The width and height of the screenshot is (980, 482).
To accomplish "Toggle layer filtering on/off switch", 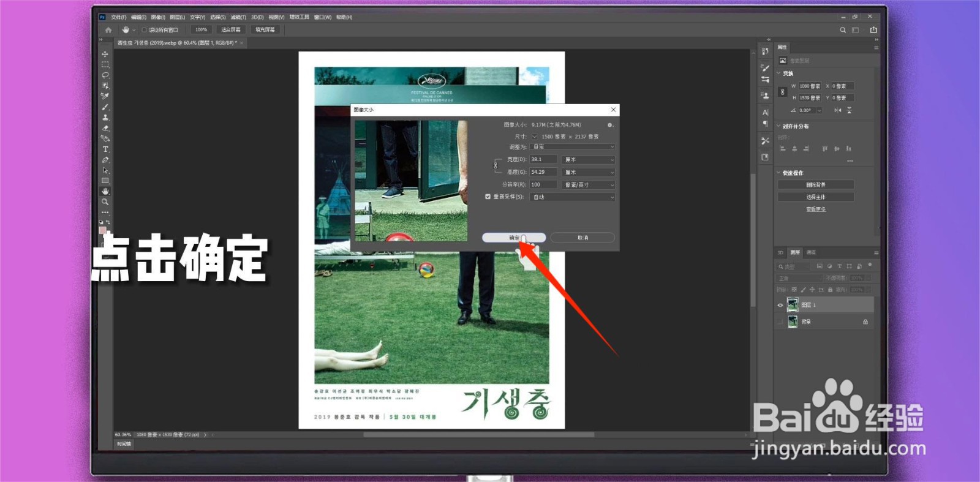I will point(870,265).
